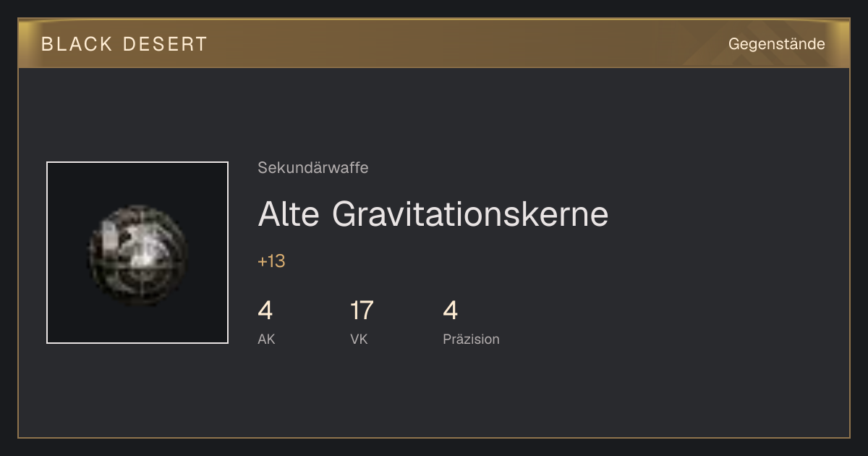
Task: Click the VK stat value 17
Action: tap(362, 311)
